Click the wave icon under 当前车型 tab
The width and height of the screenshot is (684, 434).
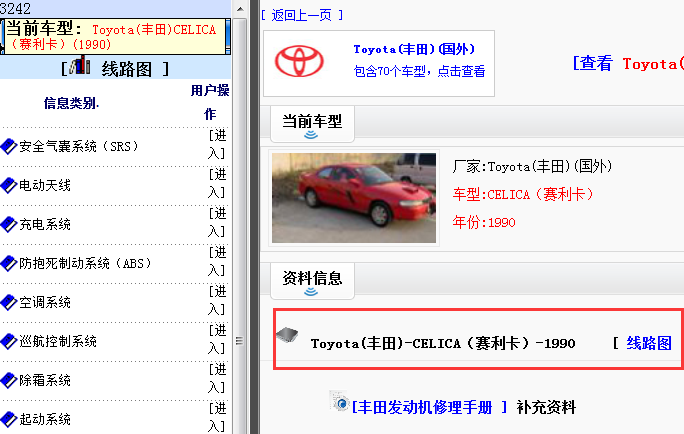(311, 135)
